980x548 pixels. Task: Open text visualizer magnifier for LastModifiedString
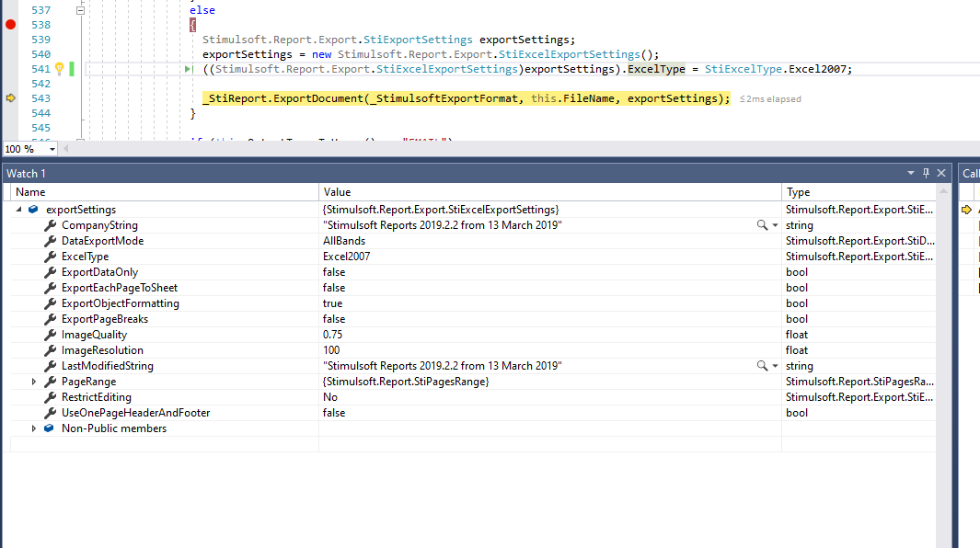coord(762,366)
